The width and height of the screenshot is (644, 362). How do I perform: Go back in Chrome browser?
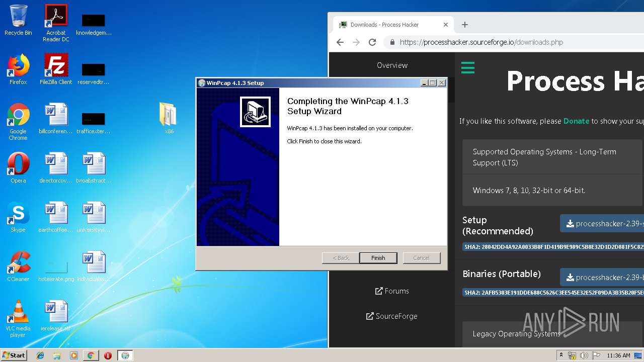[340, 42]
